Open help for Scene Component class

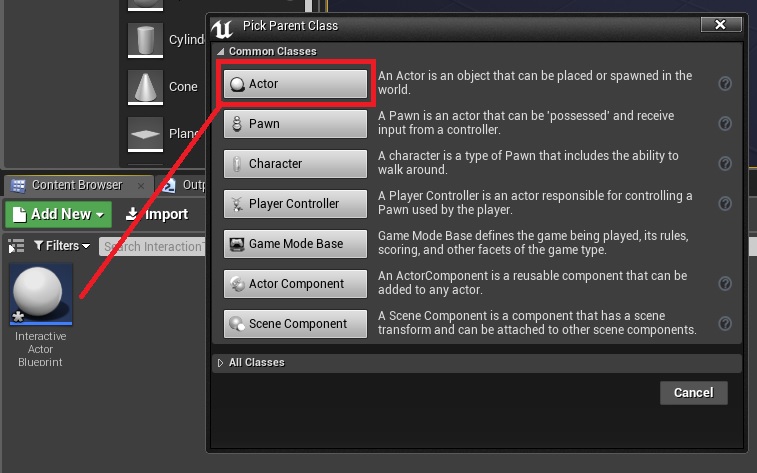725,324
